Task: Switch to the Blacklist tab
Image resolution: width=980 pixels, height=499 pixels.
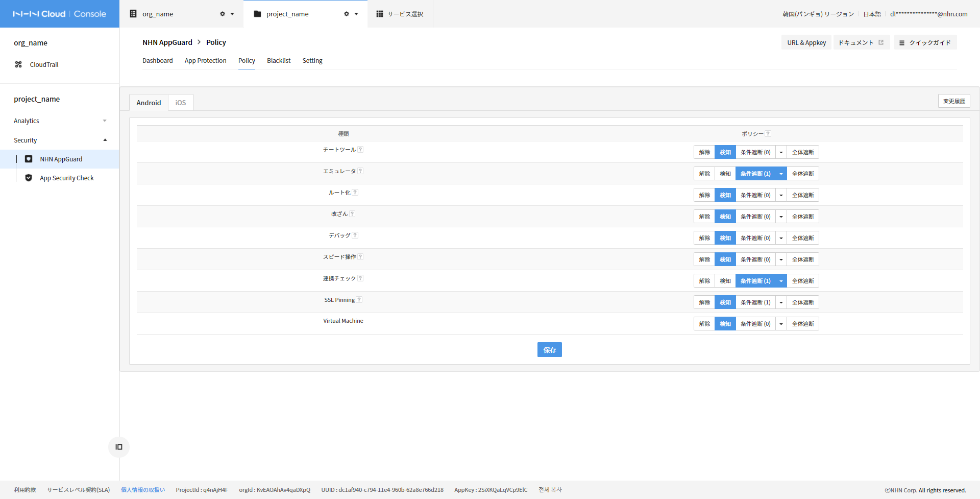Action: pyautogui.click(x=279, y=60)
